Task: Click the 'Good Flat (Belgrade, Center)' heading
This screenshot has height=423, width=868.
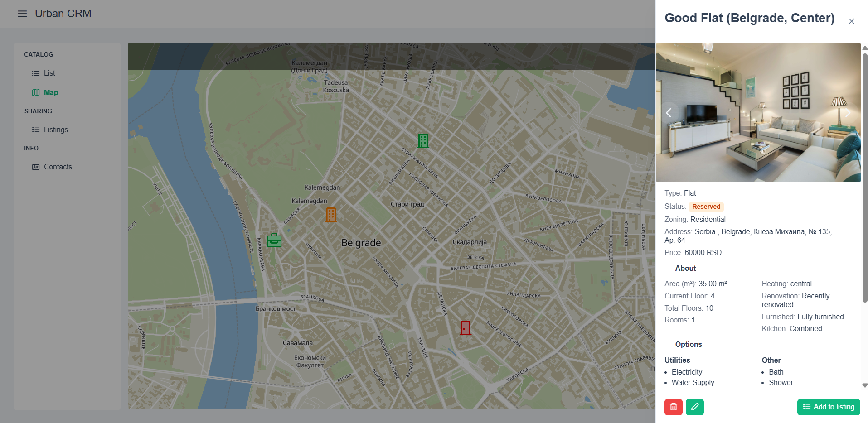Action: pos(749,18)
